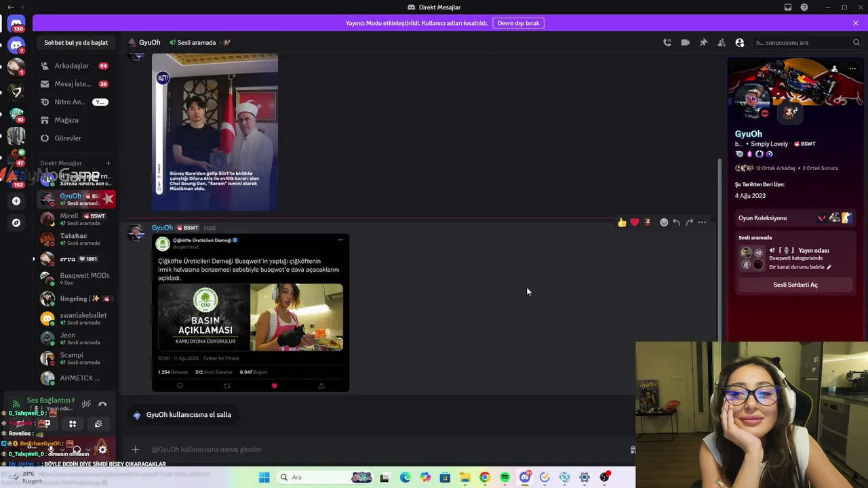868x488 pixels.
Task: Select the GyuOh conversation in DM list
Action: click(x=76, y=199)
